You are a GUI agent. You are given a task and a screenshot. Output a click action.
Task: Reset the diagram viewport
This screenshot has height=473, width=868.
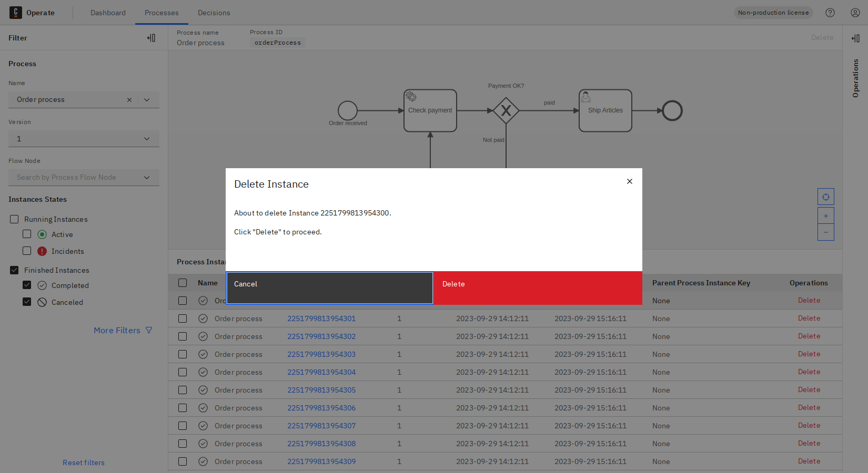point(825,197)
